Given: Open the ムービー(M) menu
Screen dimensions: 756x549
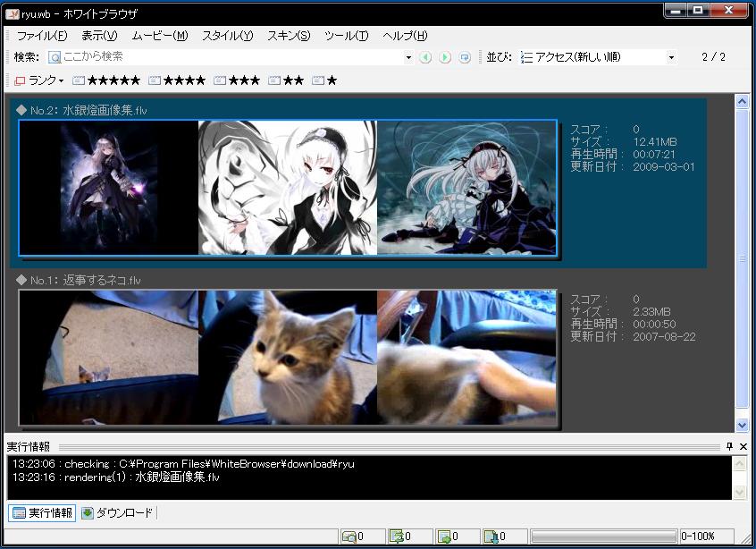Looking at the screenshot, I should point(160,36).
